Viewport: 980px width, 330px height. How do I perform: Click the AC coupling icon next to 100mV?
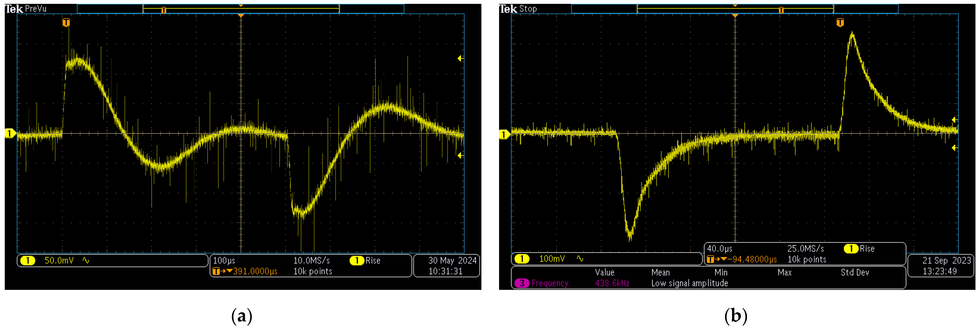click(580, 259)
